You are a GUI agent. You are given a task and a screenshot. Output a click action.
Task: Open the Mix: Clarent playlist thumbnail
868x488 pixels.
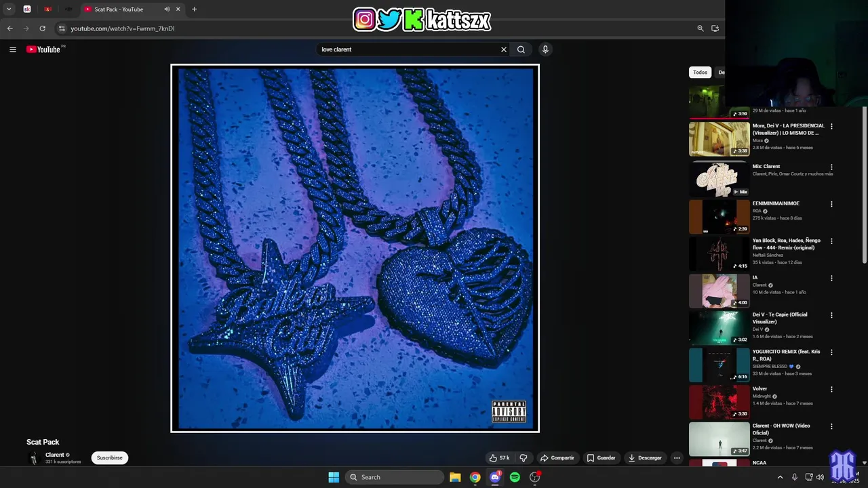(x=719, y=180)
